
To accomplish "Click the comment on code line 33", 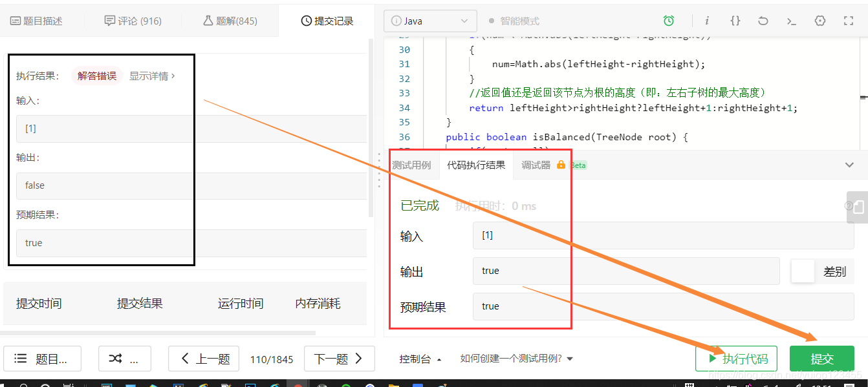I will click(x=618, y=93).
